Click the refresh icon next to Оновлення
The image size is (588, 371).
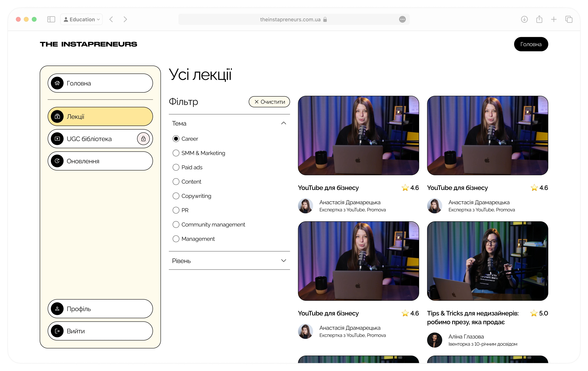pos(57,161)
